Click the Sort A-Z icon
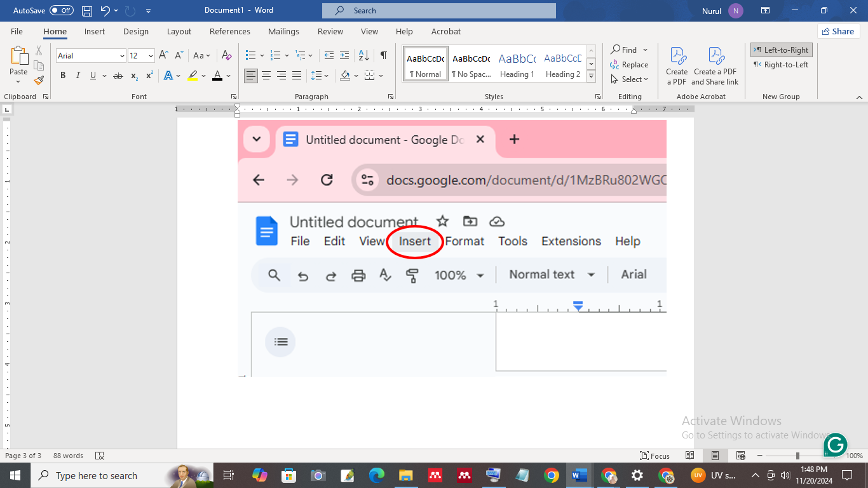Screen dimensions: 868x488 (x=364, y=56)
